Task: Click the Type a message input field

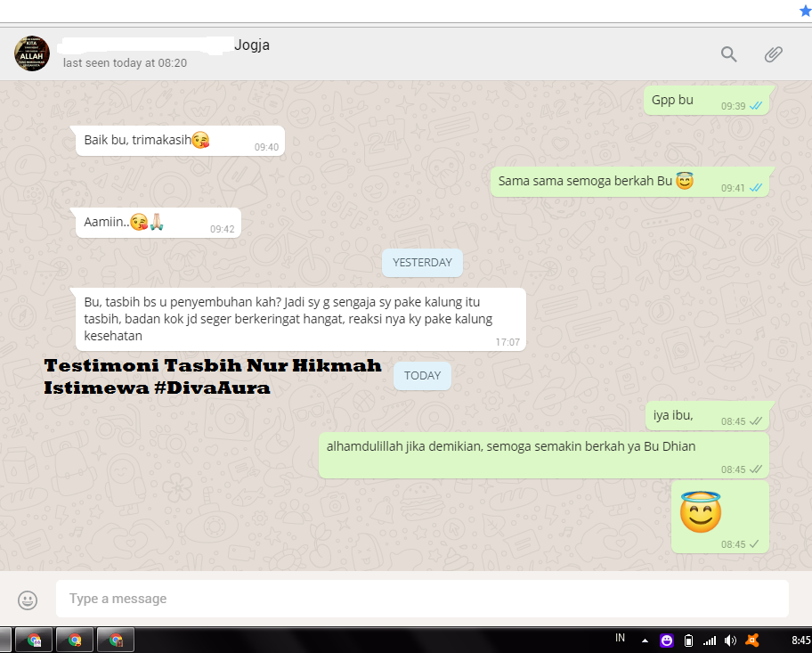Action: (356, 599)
